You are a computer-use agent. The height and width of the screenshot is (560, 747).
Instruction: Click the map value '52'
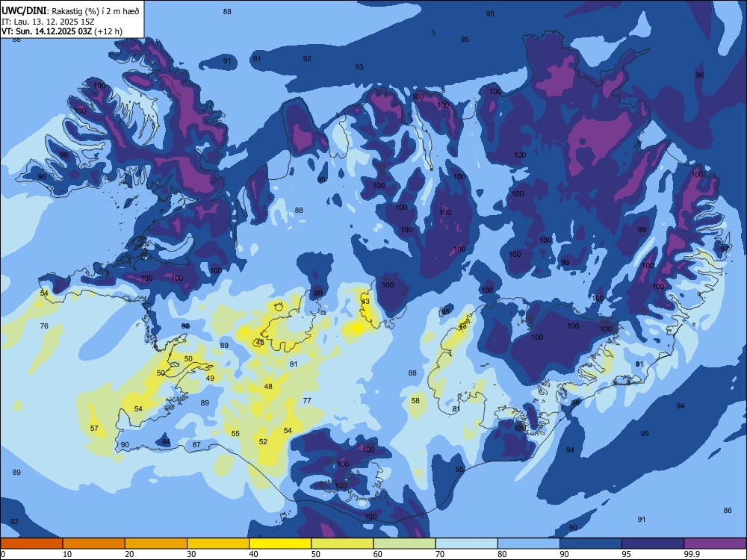[x=263, y=441]
